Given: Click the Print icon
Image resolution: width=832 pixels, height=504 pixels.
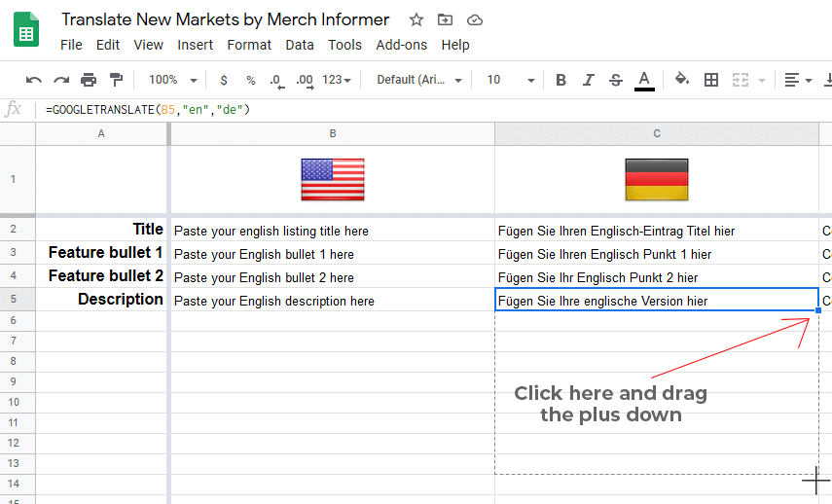Looking at the screenshot, I should 89,80.
